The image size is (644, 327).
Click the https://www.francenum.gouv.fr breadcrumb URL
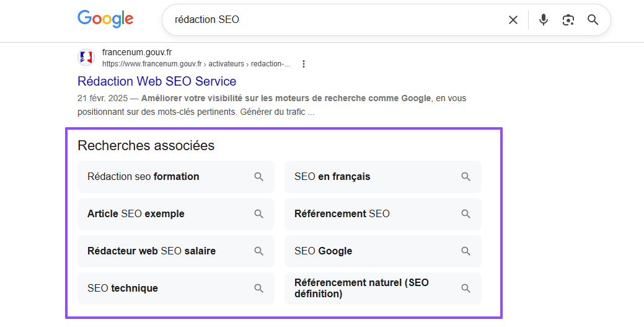(x=196, y=64)
